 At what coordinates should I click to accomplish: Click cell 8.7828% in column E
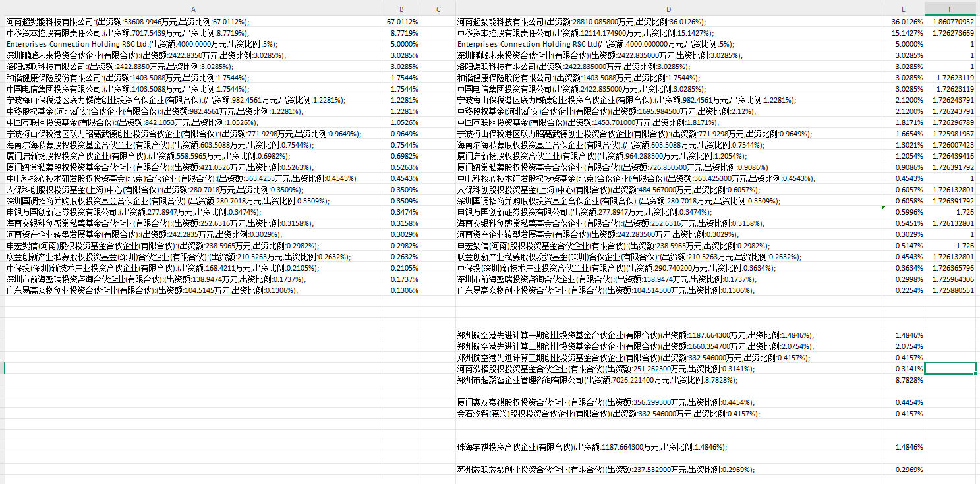pyautogui.click(x=903, y=380)
